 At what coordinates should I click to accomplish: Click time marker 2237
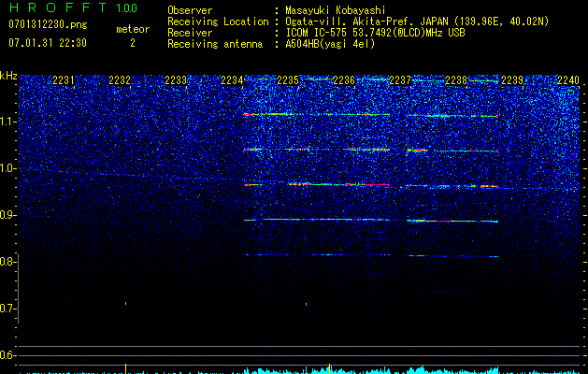[400, 80]
